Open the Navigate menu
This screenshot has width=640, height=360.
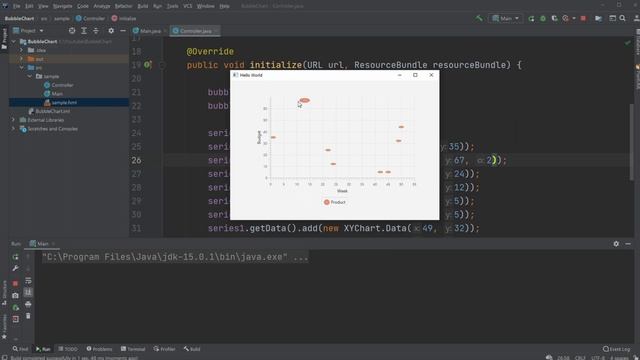62,6
